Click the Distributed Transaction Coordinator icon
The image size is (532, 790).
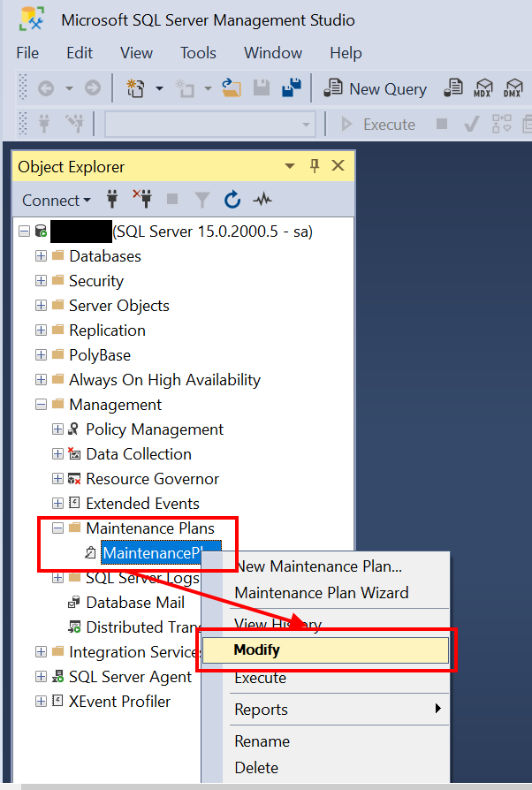pyautogui.click(x=74, y=627)
